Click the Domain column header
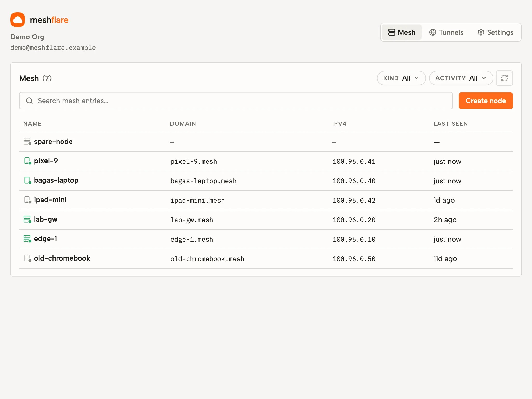The image size is (532, 399). click(x=183, y=124)
